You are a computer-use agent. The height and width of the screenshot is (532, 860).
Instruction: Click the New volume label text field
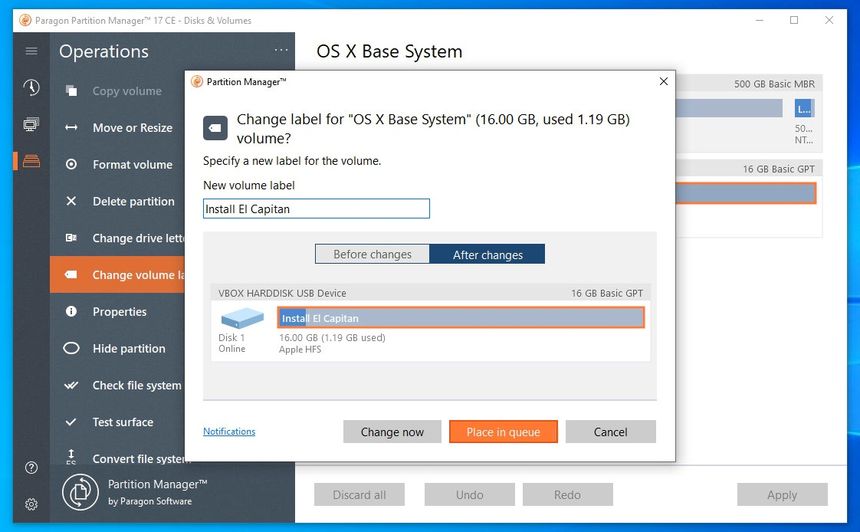316,209
